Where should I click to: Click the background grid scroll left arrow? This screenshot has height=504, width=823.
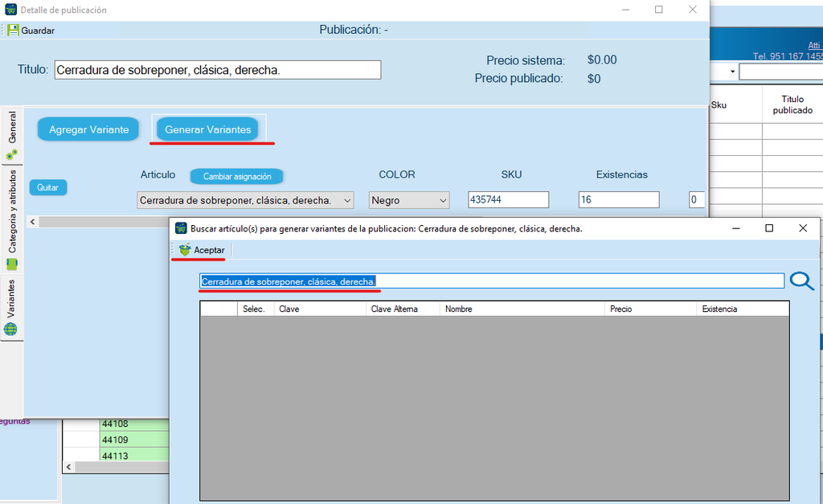[x=69, y=467]
